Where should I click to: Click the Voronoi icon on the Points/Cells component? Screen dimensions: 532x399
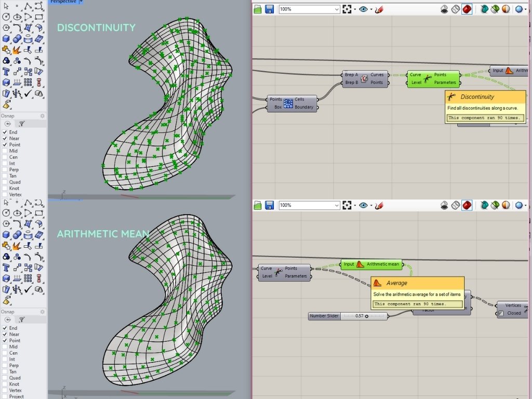[288, 103]
